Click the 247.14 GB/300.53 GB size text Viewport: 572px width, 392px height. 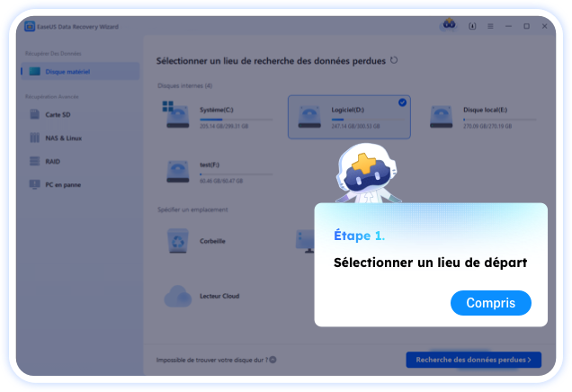(x=355, y=126)
